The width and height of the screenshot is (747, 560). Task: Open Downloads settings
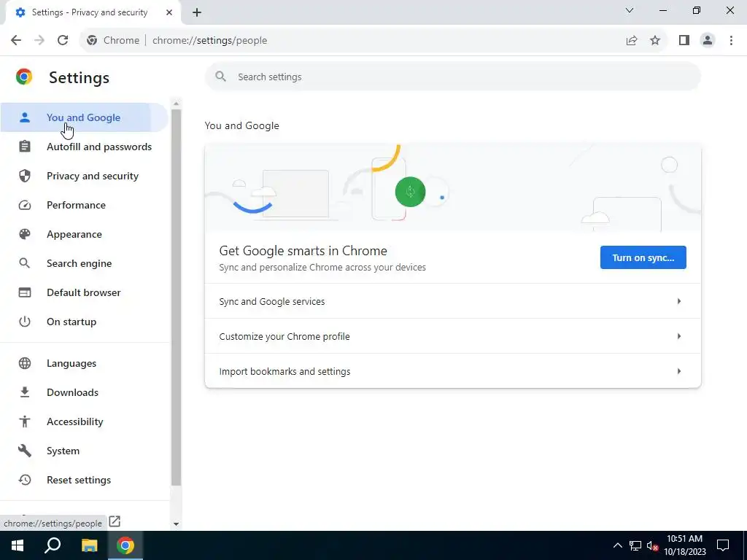coord(85,392)
